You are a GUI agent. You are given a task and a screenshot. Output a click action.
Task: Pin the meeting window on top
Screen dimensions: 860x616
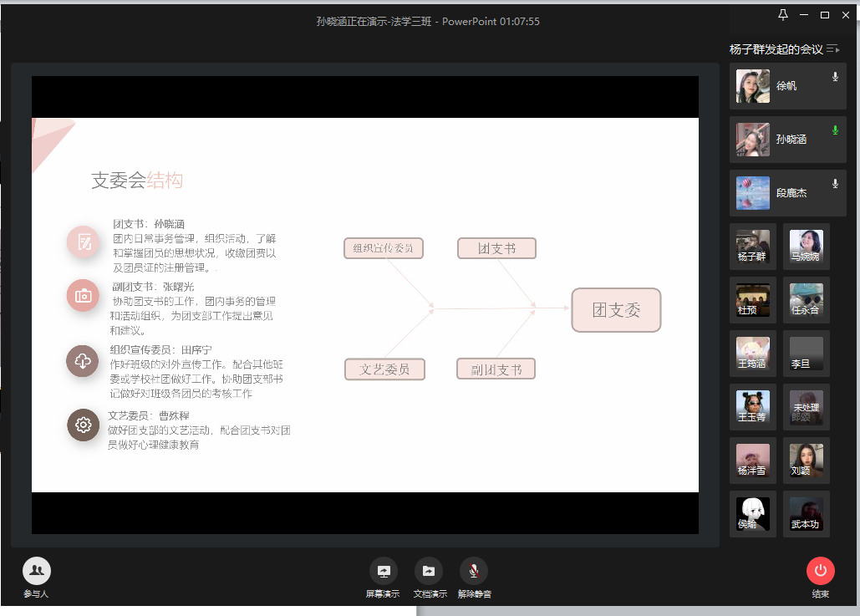click(x=782, y=15)
